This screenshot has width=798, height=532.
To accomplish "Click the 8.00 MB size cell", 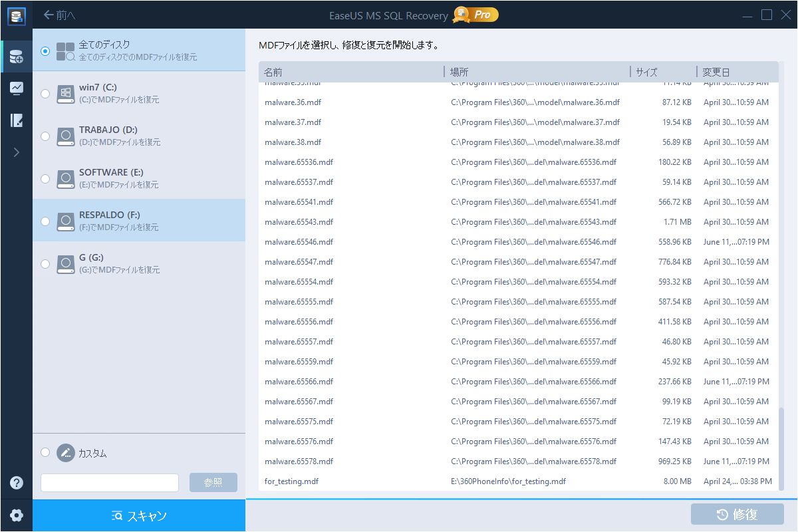I will 678,481.
